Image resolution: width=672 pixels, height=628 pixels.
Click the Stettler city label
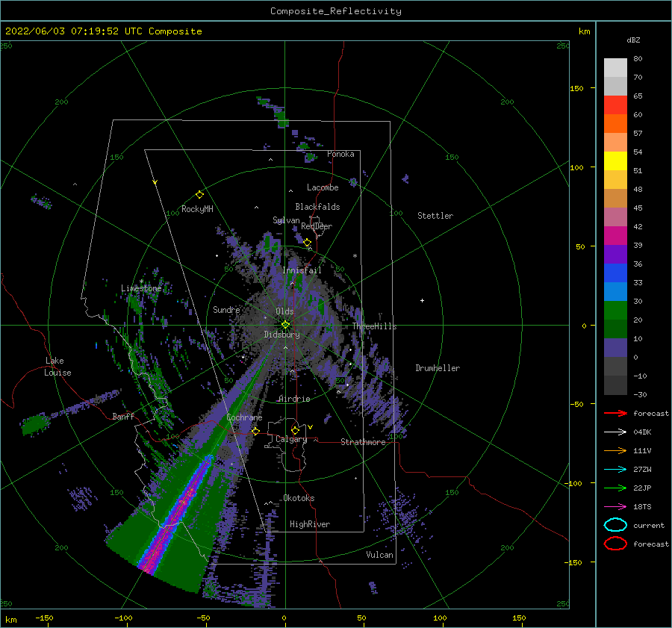point(435,216)
